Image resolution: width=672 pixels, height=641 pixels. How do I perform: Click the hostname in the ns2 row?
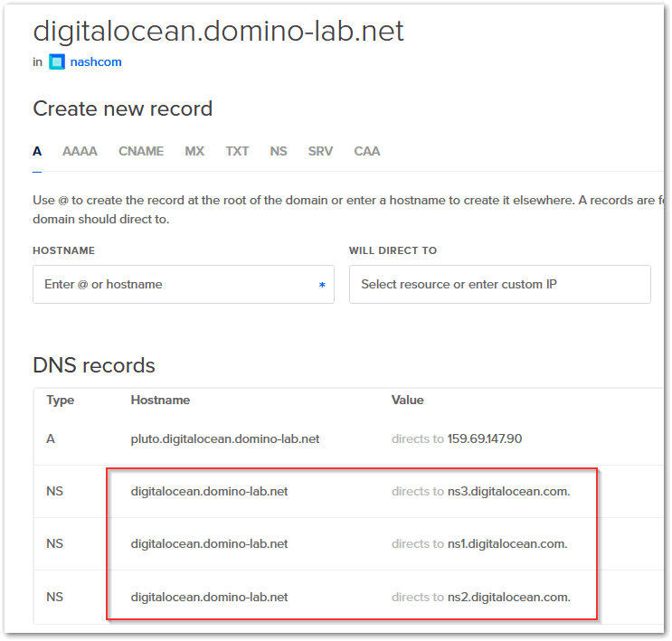pyautogui.click(x=209, y=598)
